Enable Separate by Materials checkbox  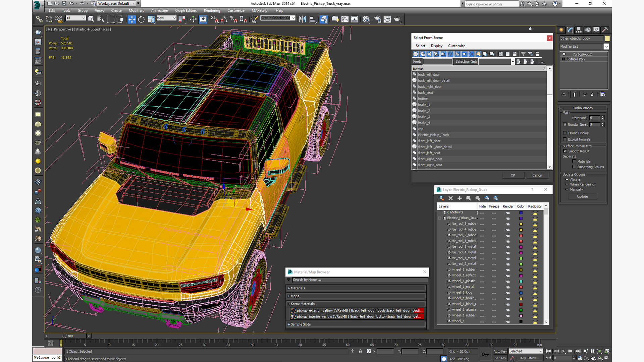coord(574,162)
